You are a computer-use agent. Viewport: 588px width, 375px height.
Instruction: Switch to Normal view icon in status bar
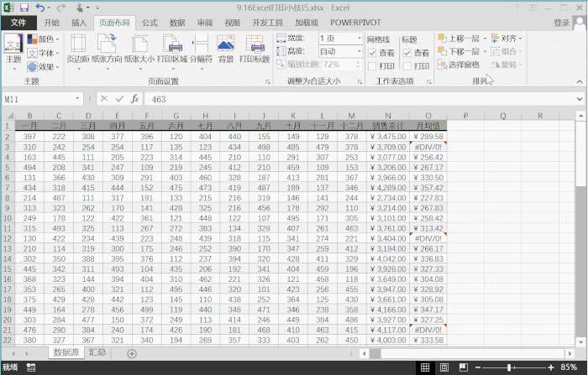(x=425, y=367)
